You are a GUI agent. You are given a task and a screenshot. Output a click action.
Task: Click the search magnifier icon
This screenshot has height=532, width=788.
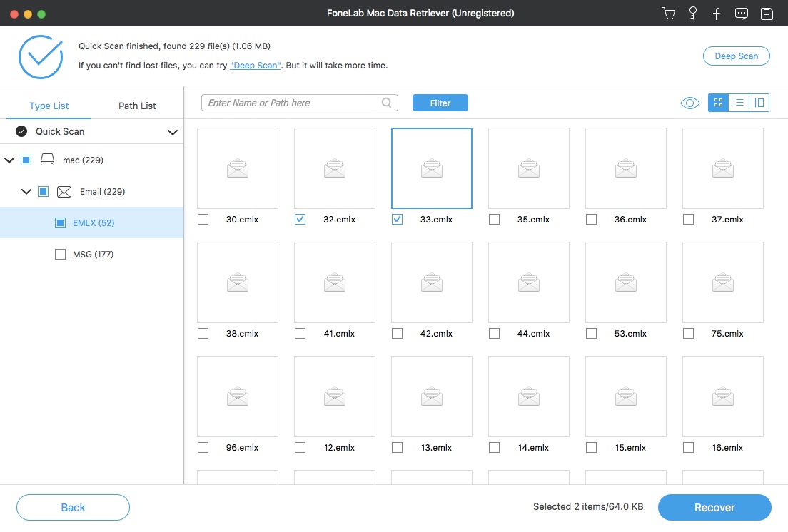(387, 103)
